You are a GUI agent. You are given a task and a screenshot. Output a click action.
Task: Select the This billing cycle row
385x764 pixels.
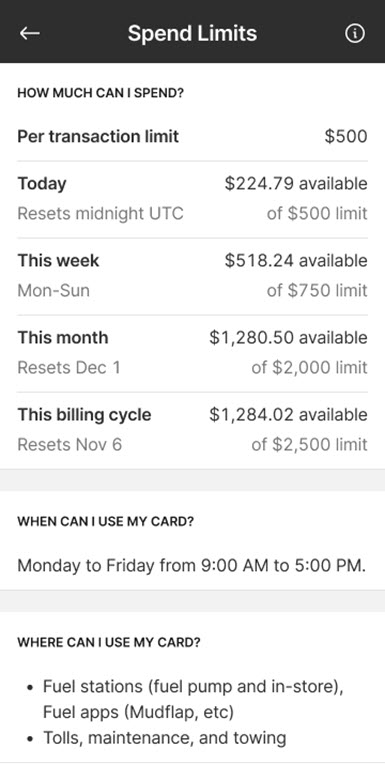tap(192, 430)
